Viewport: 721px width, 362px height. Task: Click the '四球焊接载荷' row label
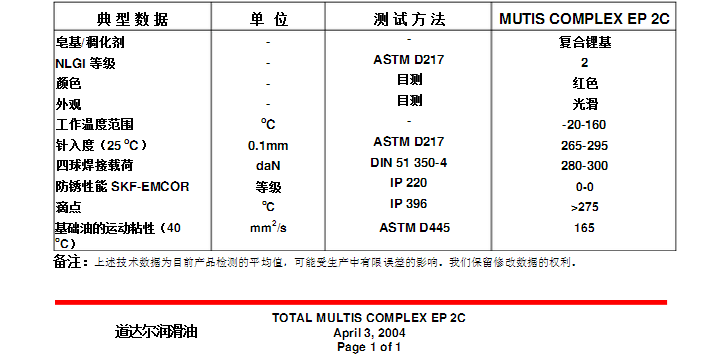(x=94, y=165)
